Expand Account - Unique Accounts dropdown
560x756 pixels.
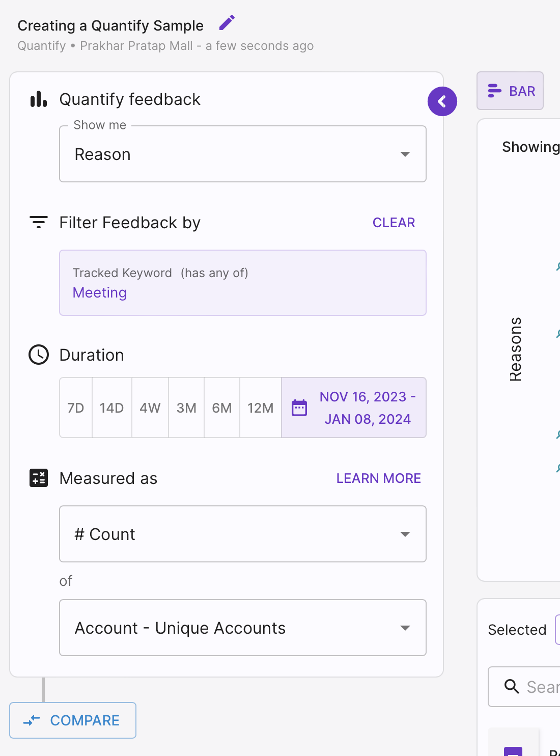tap(243, 628)
